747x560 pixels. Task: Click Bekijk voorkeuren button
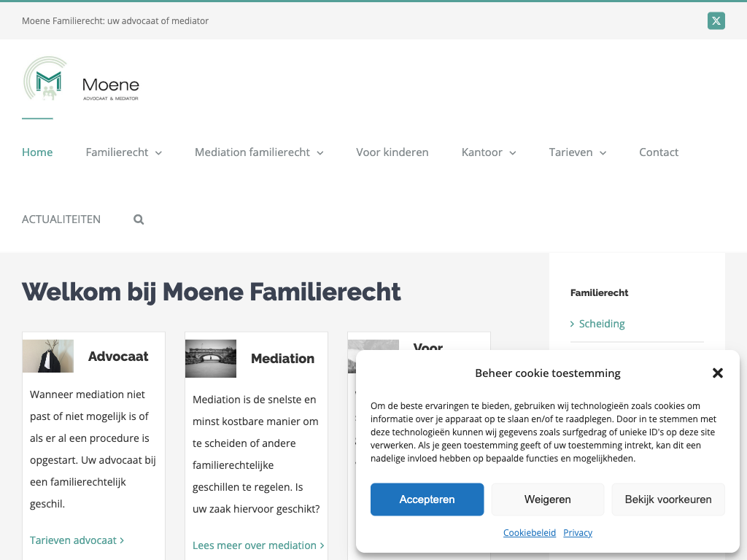pyautogui.click(x=667, y=499)
